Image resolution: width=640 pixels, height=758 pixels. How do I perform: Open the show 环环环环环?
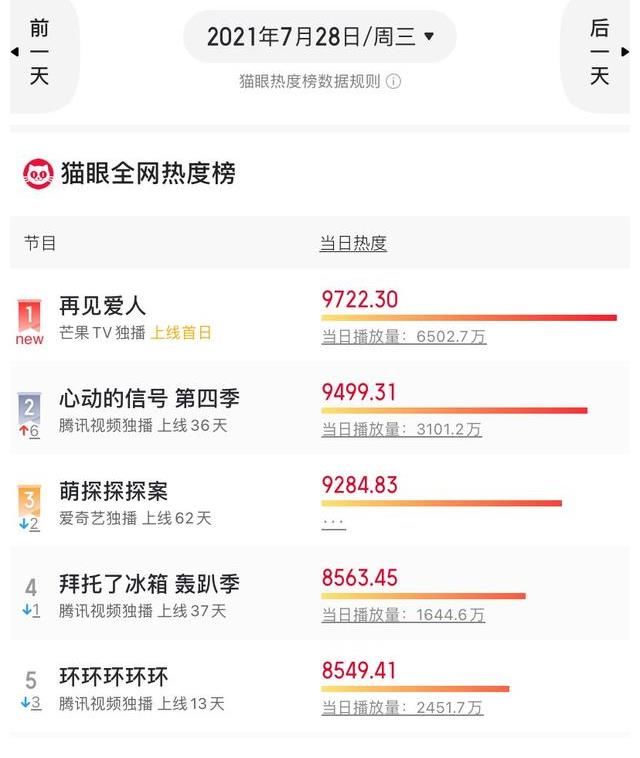pos(114,675)
